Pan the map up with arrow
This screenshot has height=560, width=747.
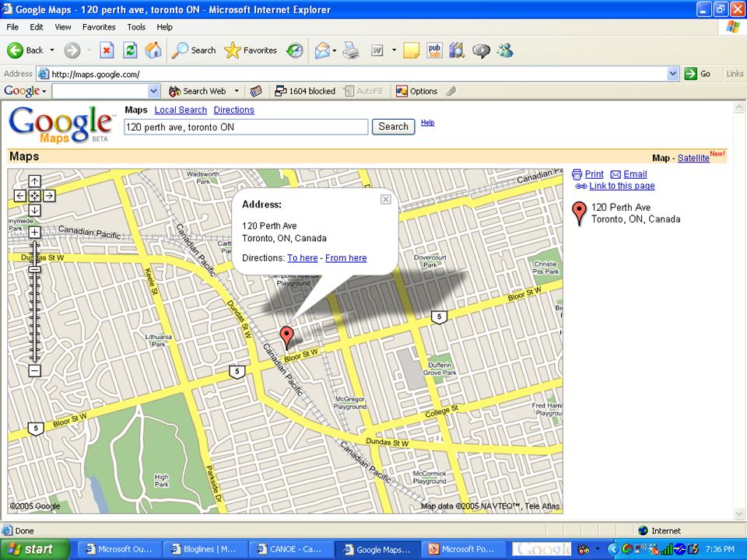pyautogui.click(x=35, y=181)
